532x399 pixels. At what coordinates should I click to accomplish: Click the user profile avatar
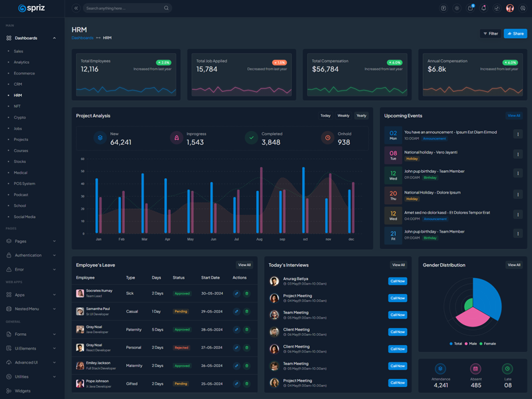510,8
